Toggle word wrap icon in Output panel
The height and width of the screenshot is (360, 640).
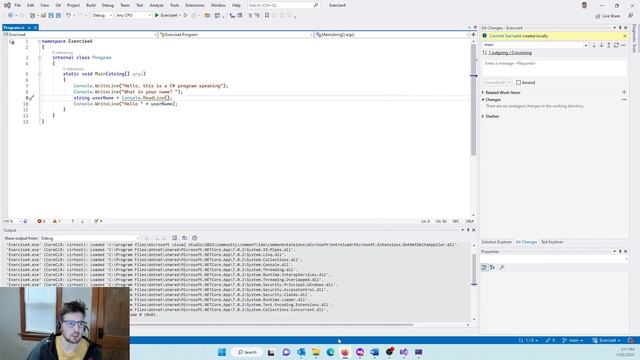tap(184, 238)
